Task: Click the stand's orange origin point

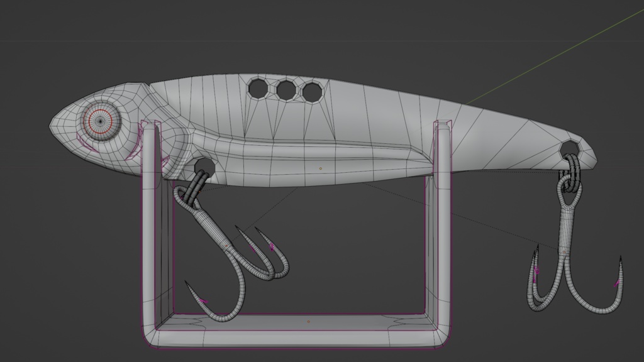Action: (308, 321)
